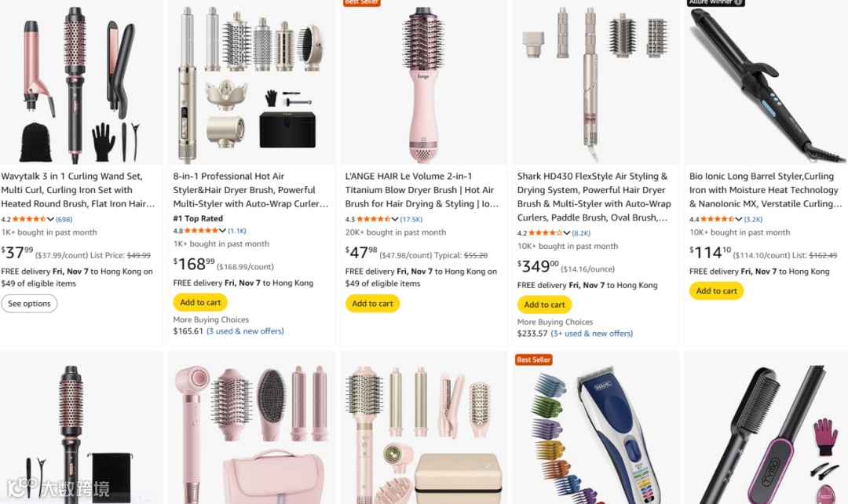Expand rating chevron for 8-in-1 Hot Air Styler
Screen dimensions: 848x504
click(222, 231)
